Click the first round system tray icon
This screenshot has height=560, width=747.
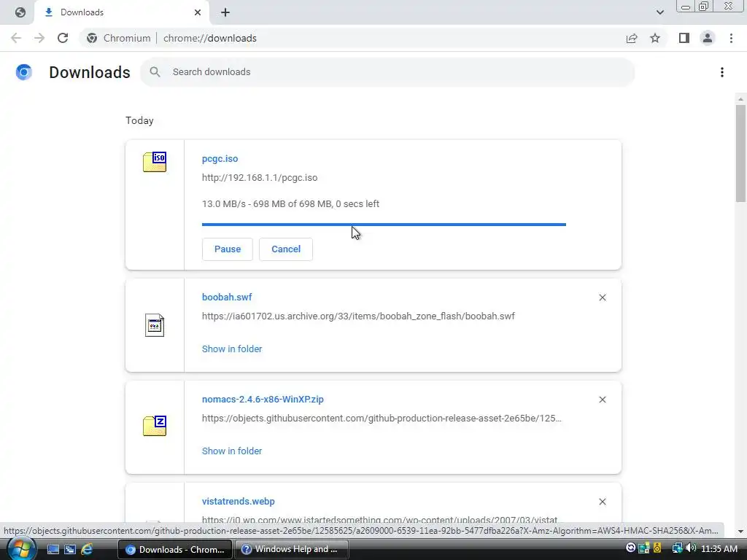(631, 548)
